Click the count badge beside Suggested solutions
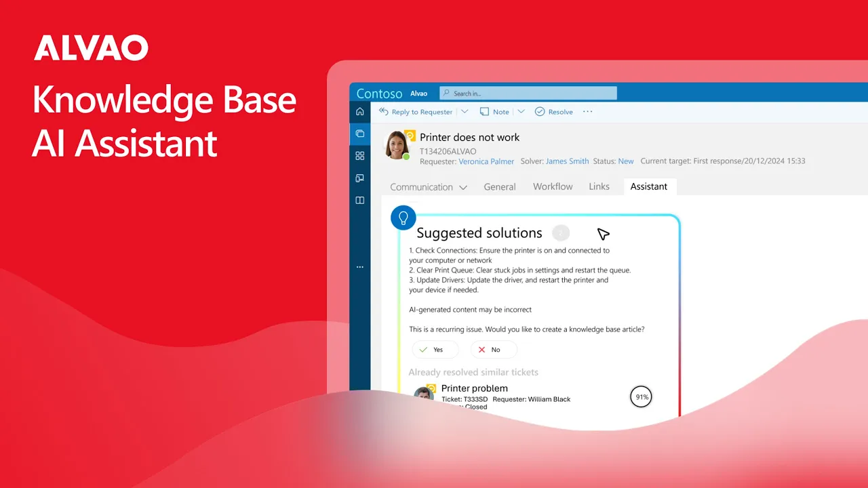The height and width of the screenshot is (488, 868). coord(561,233)
